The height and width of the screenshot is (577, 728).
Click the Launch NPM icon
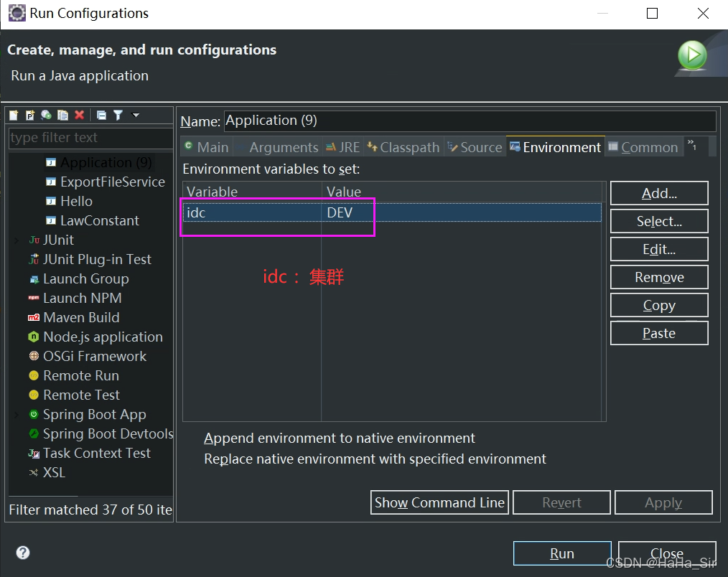coord(34,298)
